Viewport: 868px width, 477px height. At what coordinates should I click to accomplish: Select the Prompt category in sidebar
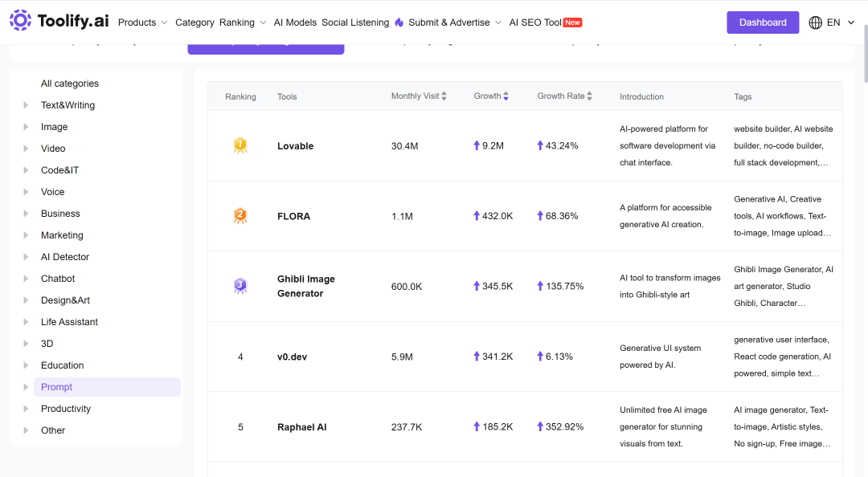click(x=108, y=387)
